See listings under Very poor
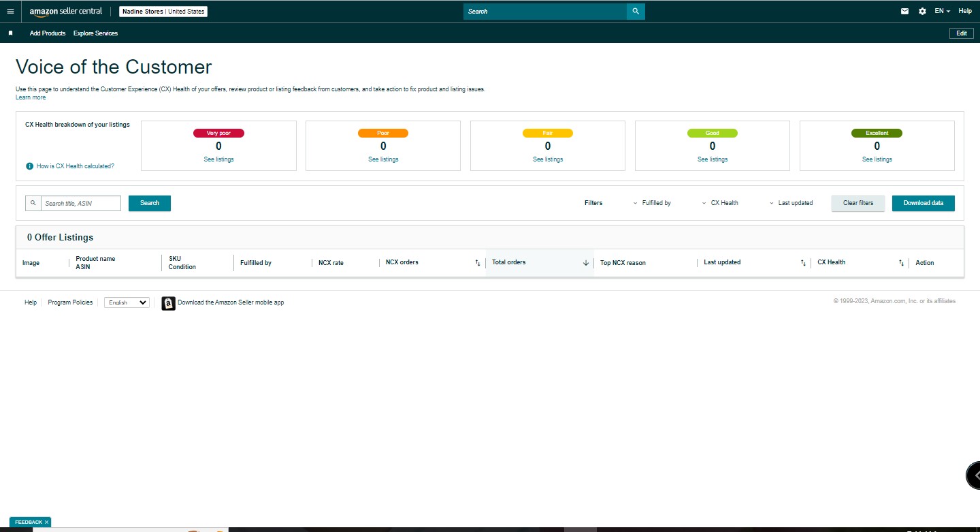The width and height of the screenshot is (980, 532). tap(218, 159)
